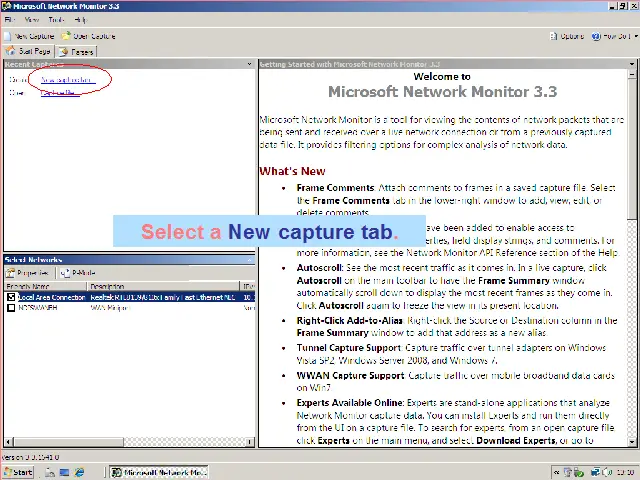Check the NDISWANBH adapter checkbox
Screen dimensions: 640x480
[11, 308]
